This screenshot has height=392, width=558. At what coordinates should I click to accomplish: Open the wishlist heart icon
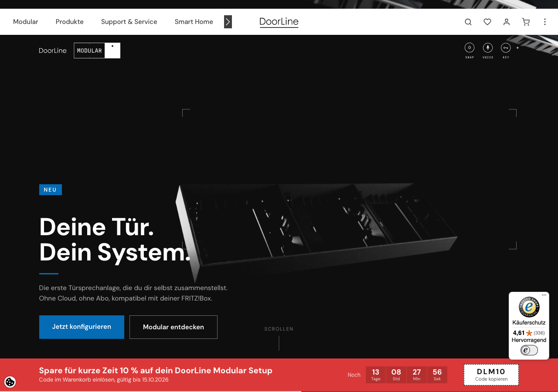pyautogui.click(x=487, y=22)
